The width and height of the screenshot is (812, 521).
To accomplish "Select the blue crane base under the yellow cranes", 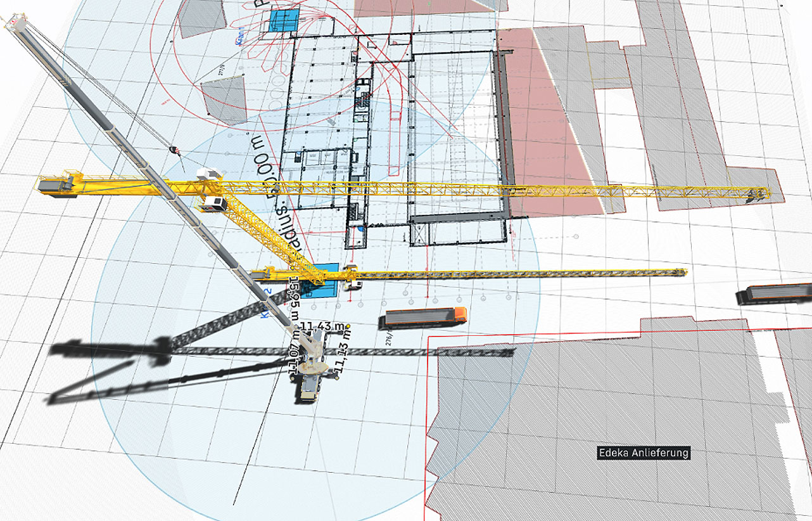I will tap(321, 281).
